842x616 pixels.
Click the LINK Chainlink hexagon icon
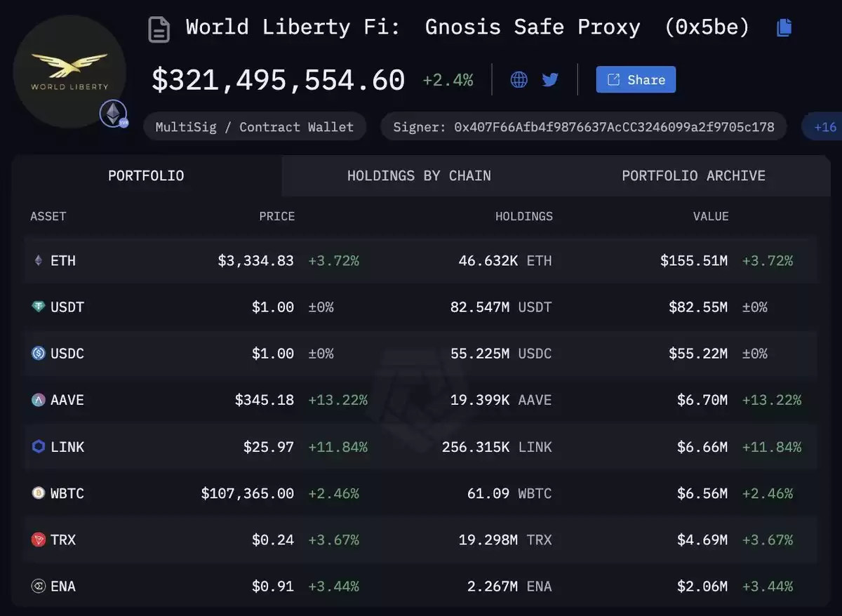(x=39, y=447)
